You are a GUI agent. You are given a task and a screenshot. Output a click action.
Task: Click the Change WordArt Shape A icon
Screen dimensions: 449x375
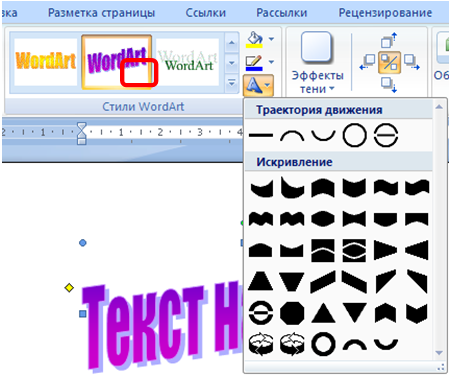tap(253, 85)
